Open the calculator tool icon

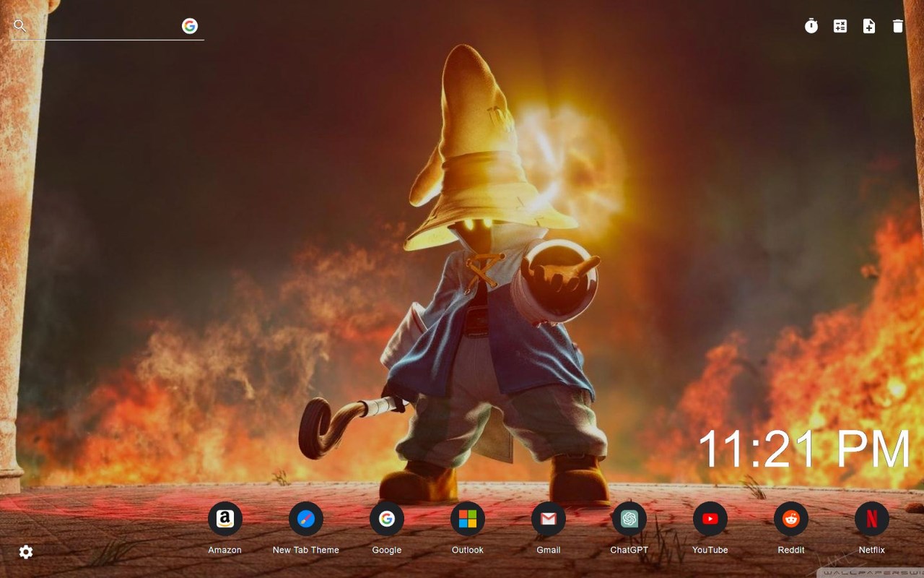[x=840, y=26]
